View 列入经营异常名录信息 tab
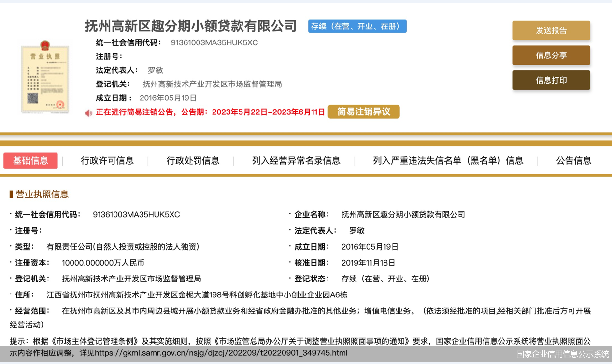 (x=296, y=161)
